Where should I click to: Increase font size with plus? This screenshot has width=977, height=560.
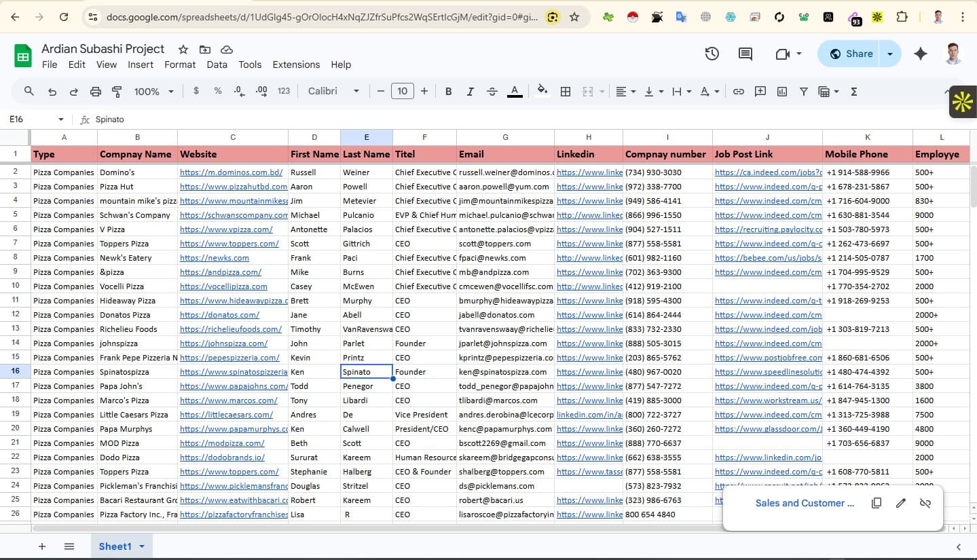(424, 91)
